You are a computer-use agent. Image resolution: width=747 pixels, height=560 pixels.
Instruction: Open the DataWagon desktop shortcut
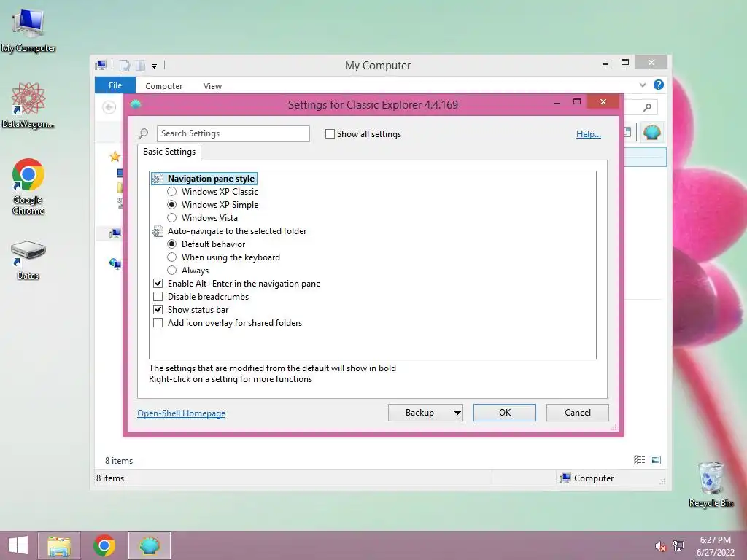28,105
